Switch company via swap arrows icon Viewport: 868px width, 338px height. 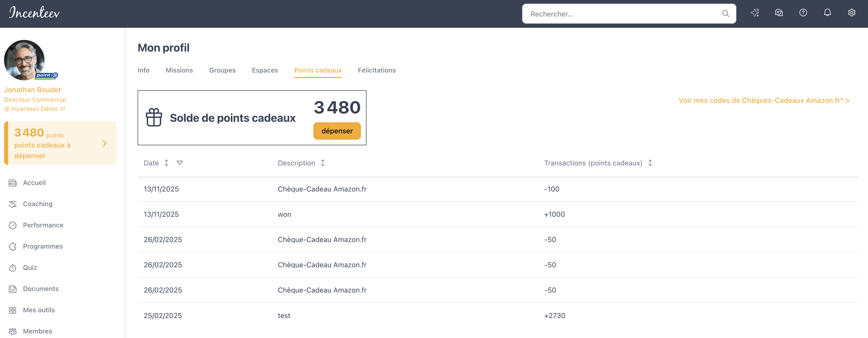63,109
